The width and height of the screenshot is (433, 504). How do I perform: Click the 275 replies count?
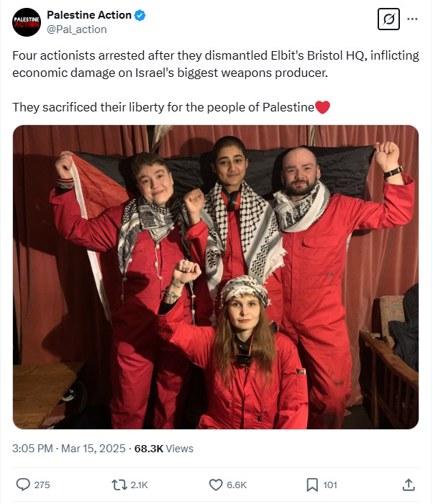click(x=42, y=485)
